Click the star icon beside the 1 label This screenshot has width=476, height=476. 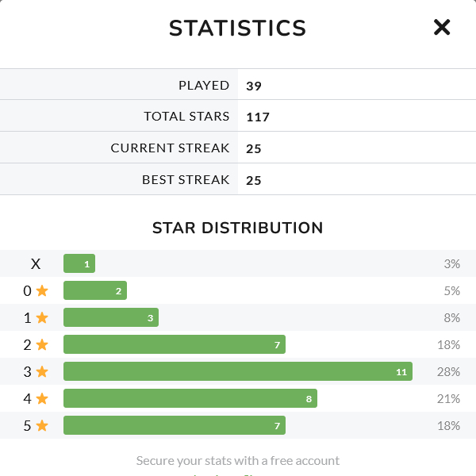point(42,318)
